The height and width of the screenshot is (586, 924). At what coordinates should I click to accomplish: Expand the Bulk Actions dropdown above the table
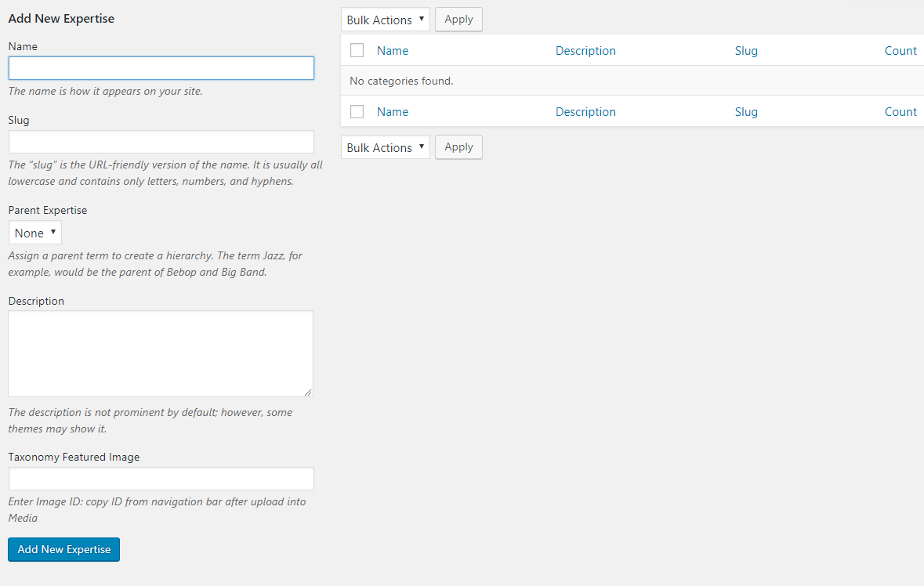click(385, 20)
